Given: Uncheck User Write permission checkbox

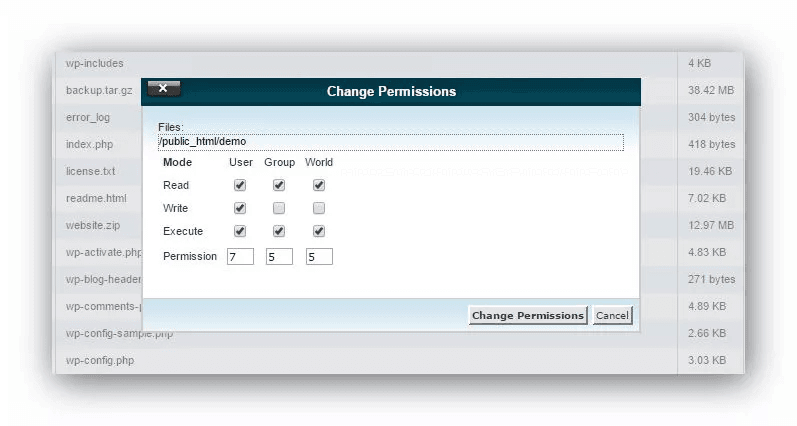Looking at the screenshot, I should point(240,208).
